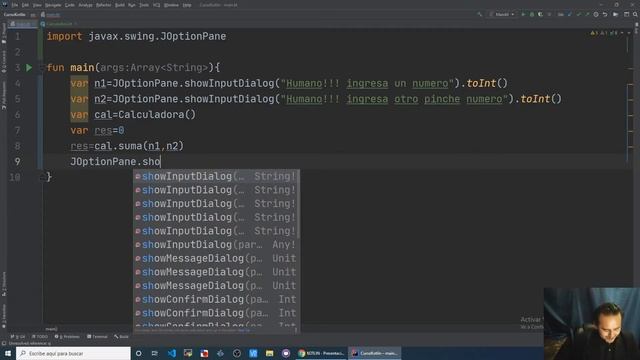Open inspection warnings widget in editor
The width and height of the screenshot is (640, 360).
coord(604,33)
